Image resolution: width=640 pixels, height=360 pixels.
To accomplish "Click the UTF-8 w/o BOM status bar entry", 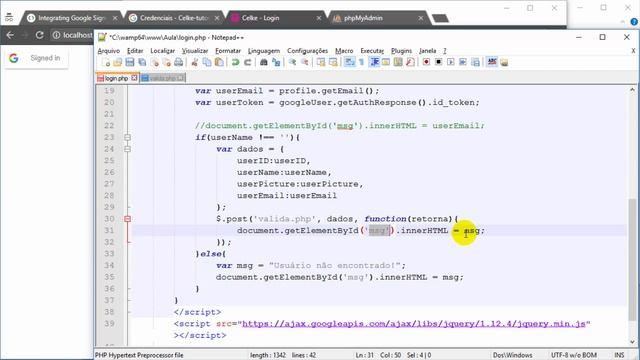I will pos(574,355).
